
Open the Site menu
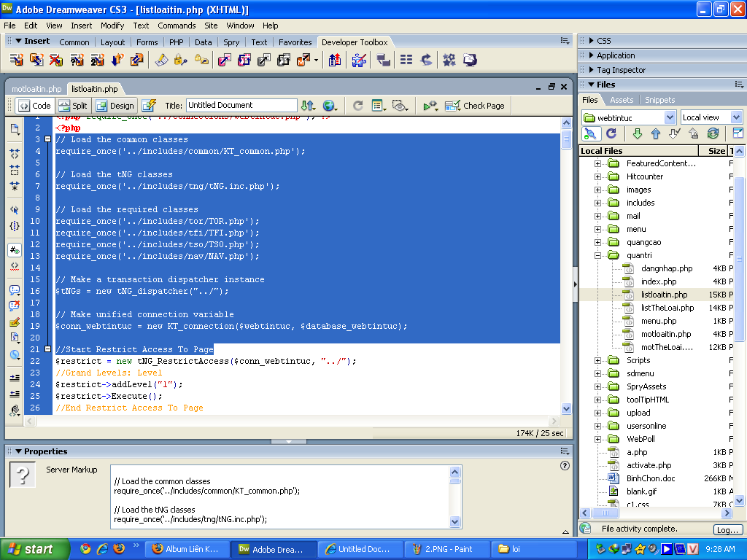[x=211, y=26]
